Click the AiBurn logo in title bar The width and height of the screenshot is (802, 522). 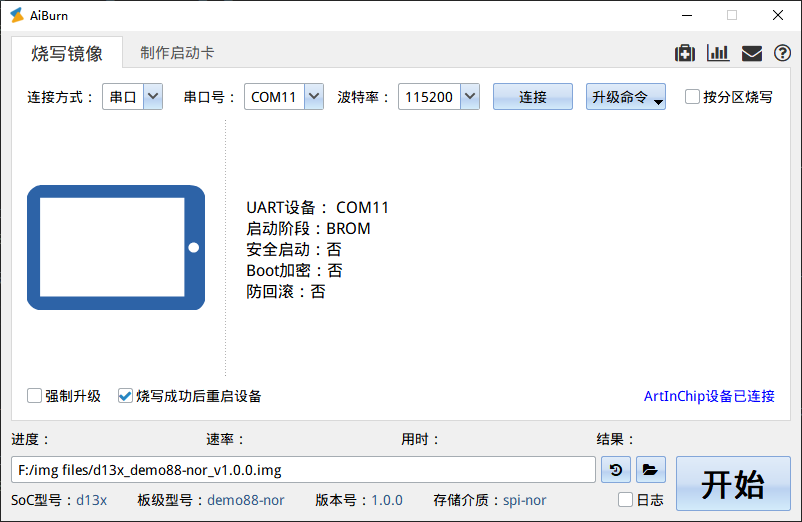click(x=16, y=15)
